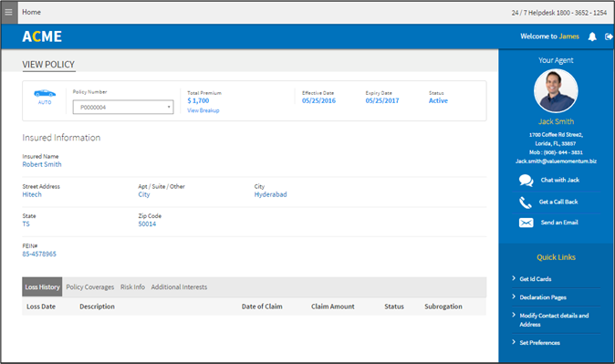Click agent Jack Smith's photo

[556, 91]
